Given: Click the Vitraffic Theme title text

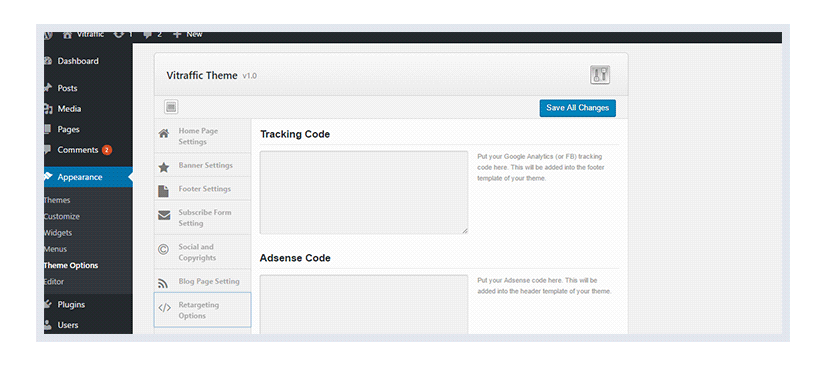Looking at the screenshot, I should [202, 75].
